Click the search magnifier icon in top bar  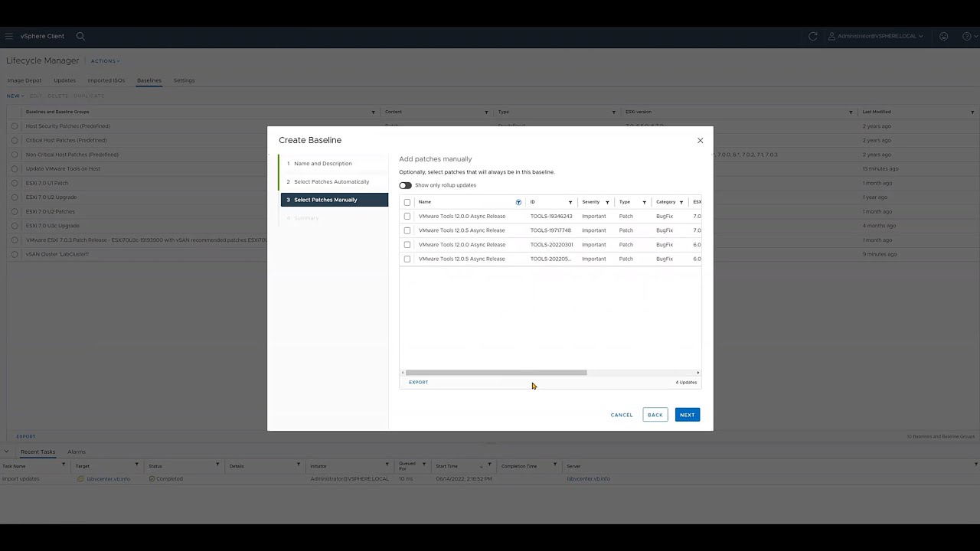coord(80,36)
